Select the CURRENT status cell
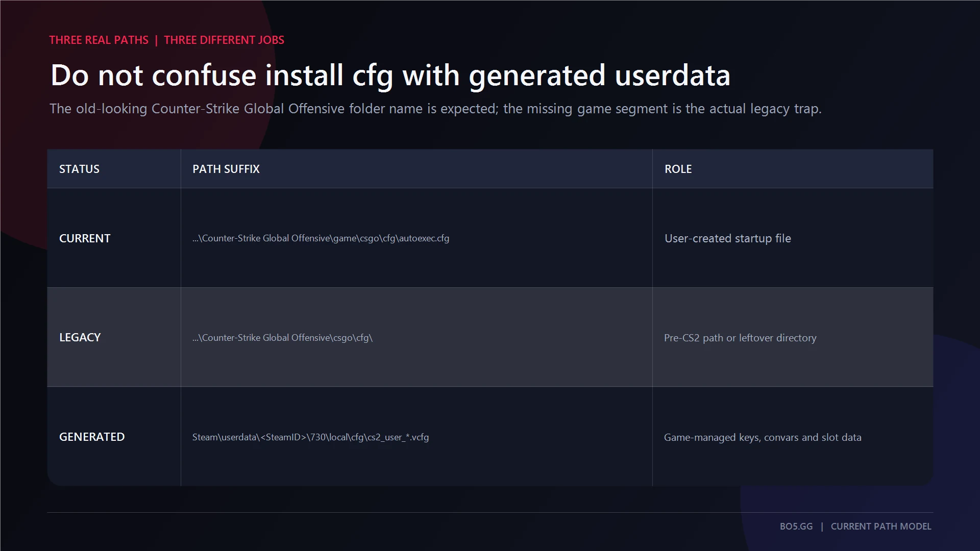The image size is (980, 551). (114, 238)
